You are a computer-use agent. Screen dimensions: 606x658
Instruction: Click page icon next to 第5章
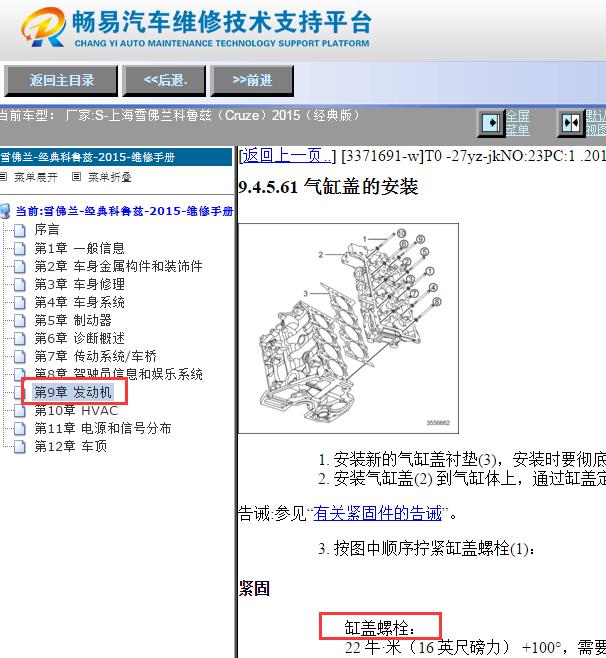tap(19, 321)
